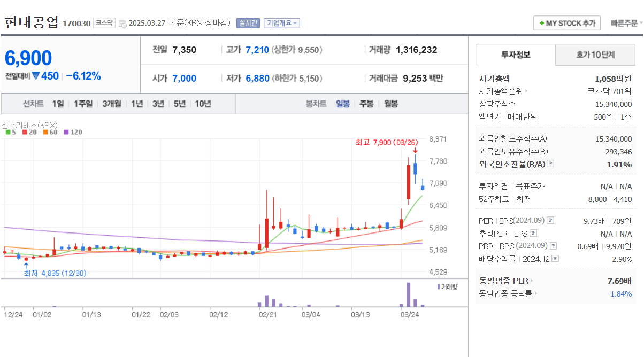The image size is (644, 357).
Task: Select green 5-day moving average legend
Action: coord(11,132)
